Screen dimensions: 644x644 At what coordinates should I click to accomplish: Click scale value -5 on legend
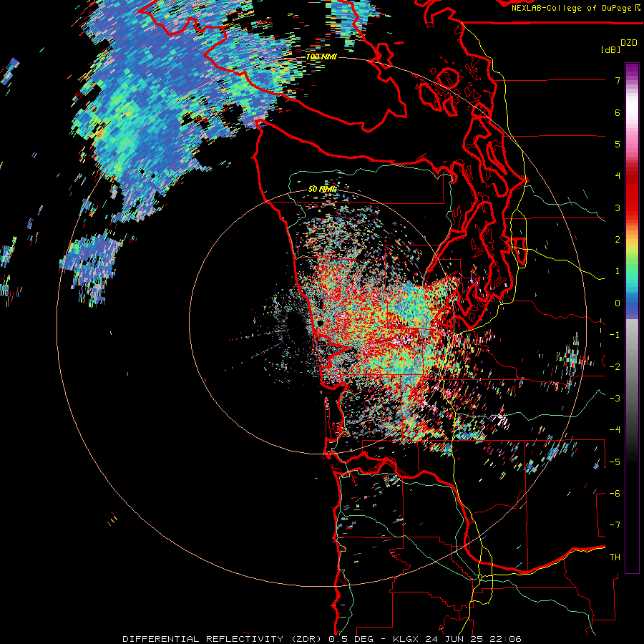click(x=615, y=462)
